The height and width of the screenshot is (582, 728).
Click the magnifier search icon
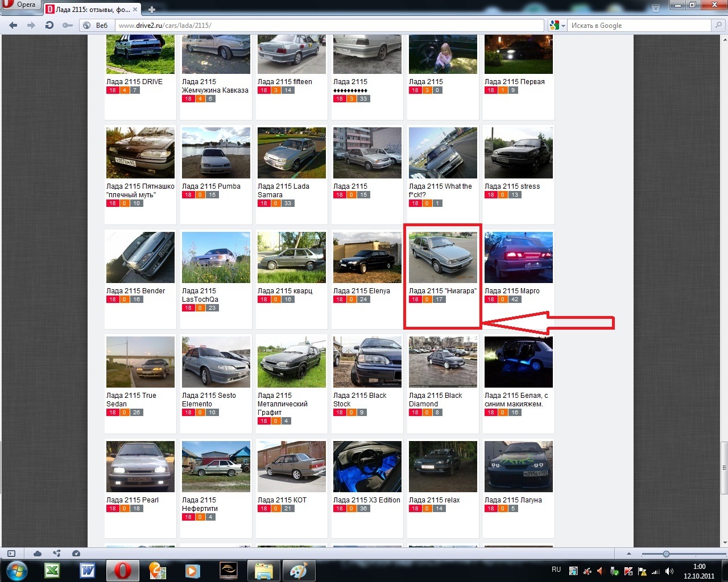719,26
